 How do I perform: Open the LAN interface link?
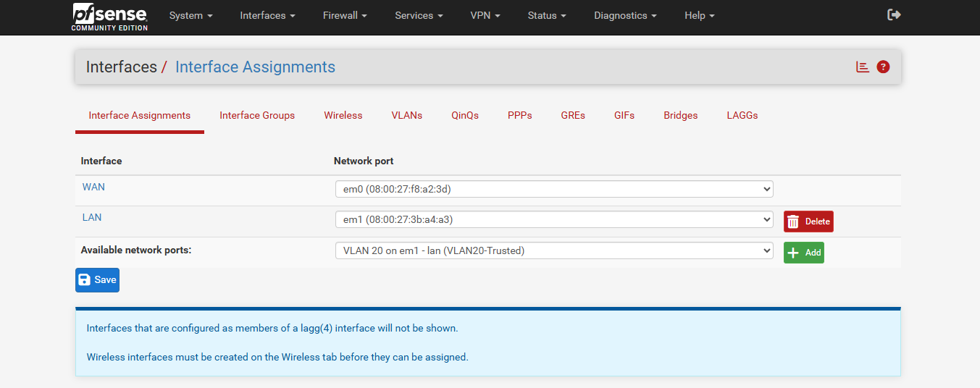(92, 217)
